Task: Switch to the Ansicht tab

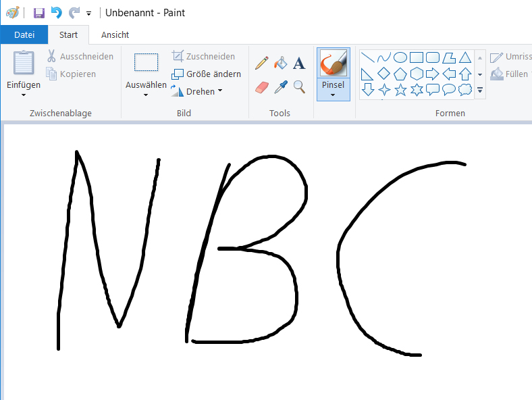Action: [115, 34]
